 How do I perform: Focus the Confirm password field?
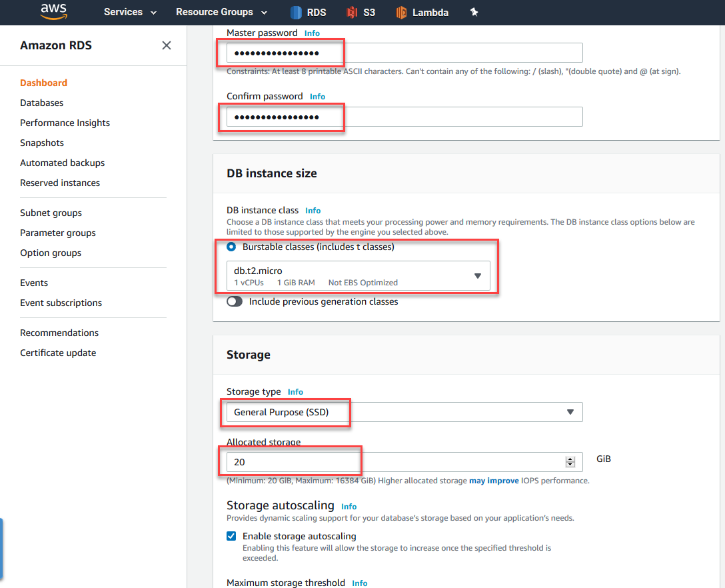coord(404,117)
